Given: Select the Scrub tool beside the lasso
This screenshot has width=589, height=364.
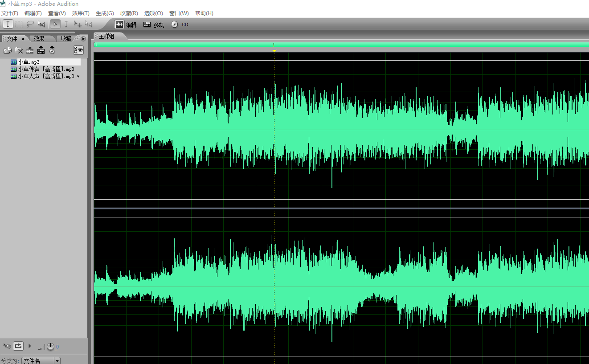Looking at the screenshot, I should [41, 24].
